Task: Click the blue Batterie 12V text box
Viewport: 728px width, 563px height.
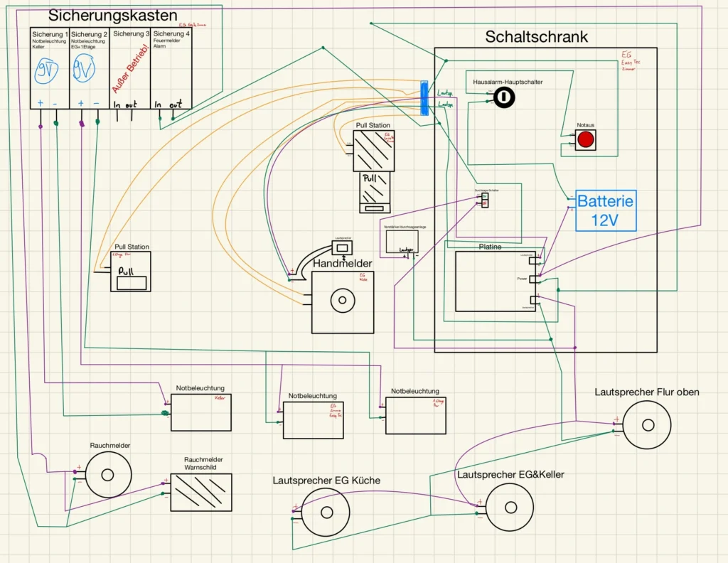Action: [x=606, y=211]
